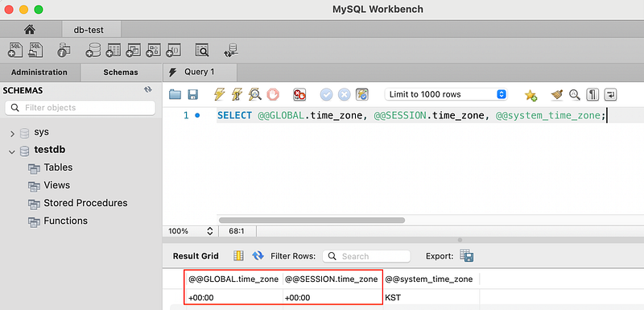This screenshot has width=644, height=310.
Task: Select the sys schema
Action: click(x=42, y=132)
